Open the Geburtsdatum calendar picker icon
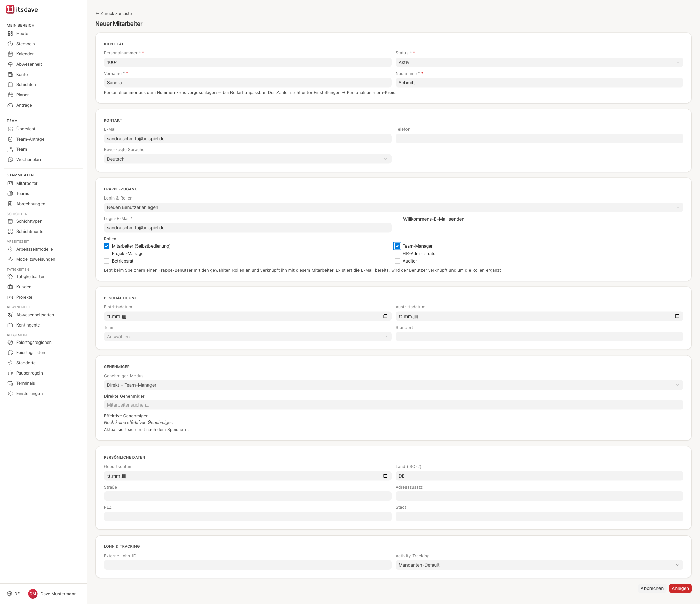Image resolution: width=700 pixels, height=604 pixels. point(385,476)
